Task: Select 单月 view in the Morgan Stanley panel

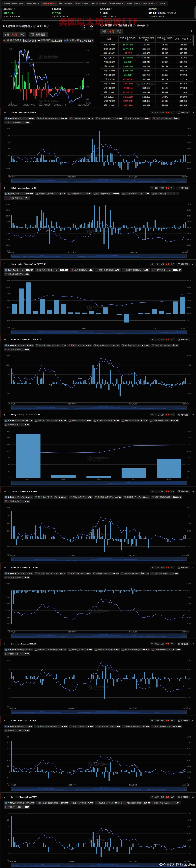Action: click(173, 415)
